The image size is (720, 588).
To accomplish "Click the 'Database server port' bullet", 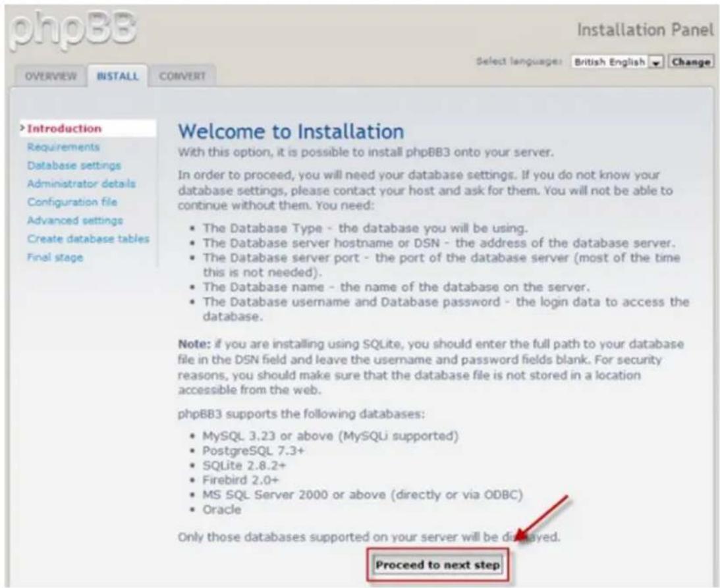I will [441, 265].
